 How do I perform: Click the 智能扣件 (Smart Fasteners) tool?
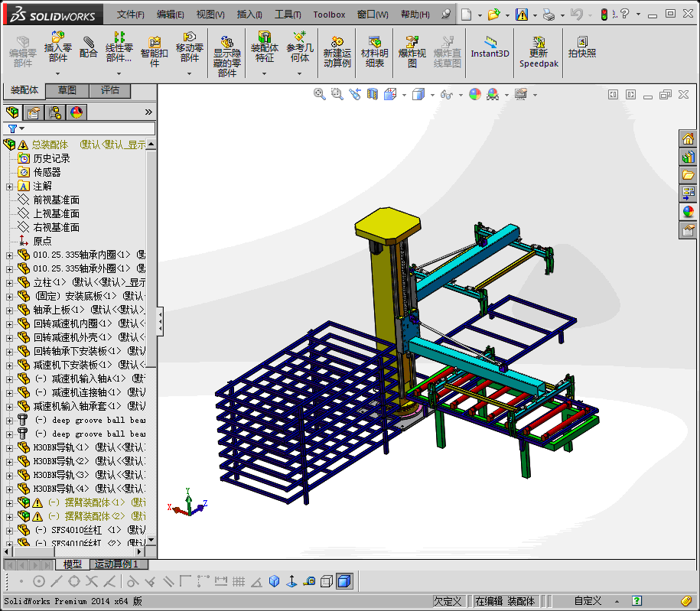pyautogui.click(x=154, y=51)
